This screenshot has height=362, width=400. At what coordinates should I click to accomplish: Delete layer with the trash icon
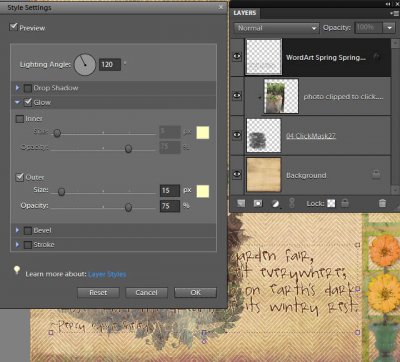382,203
